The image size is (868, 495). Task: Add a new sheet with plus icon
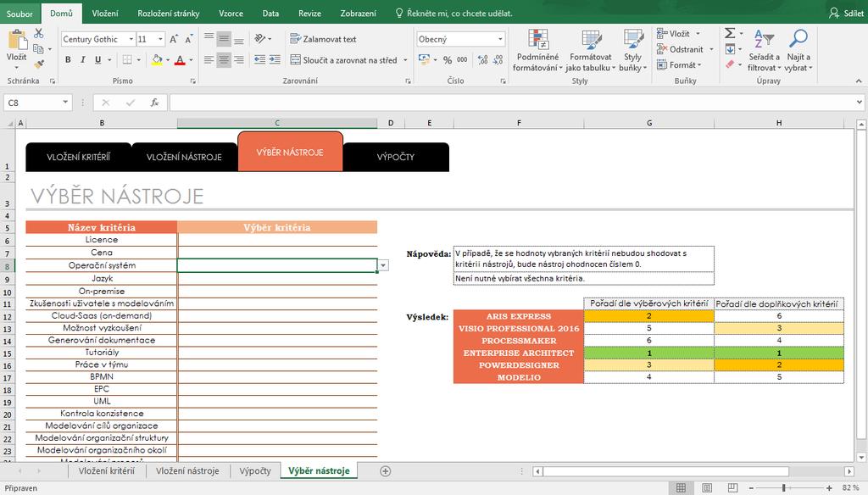click(x=386, y=471)
